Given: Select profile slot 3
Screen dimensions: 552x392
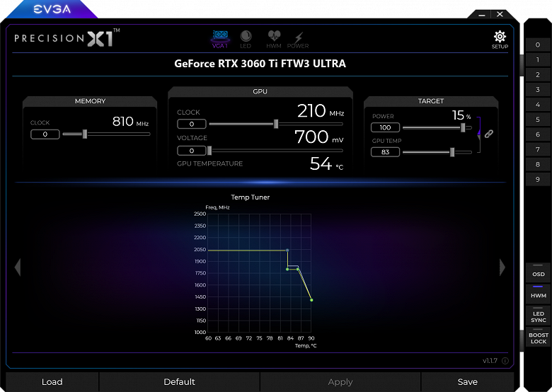Looking at the screenshot, I should 538,89.
